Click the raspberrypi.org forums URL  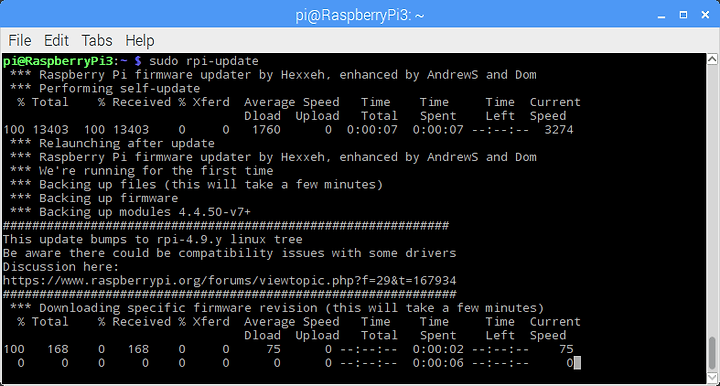(x=230, y=280)
